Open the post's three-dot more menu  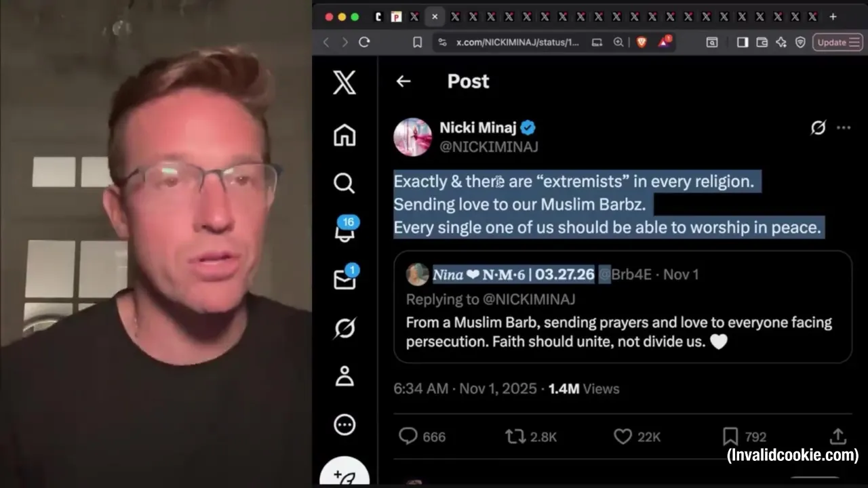(x=844, y=127)
